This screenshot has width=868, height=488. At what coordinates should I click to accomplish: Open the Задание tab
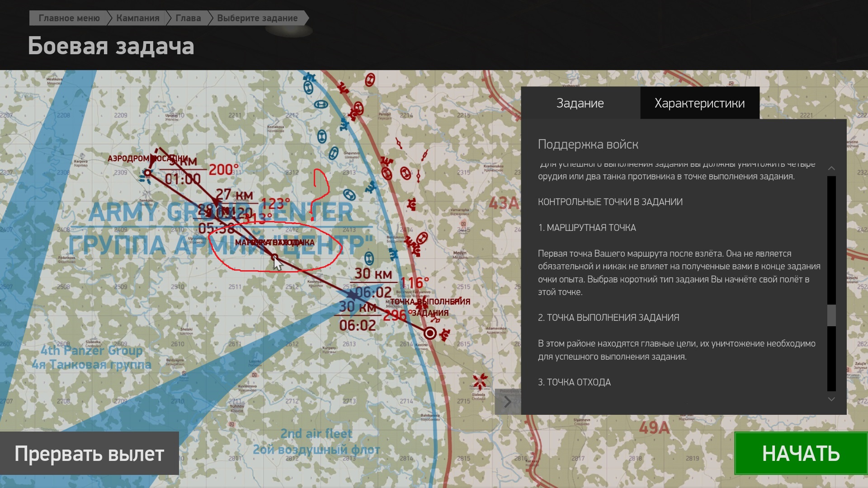[x=580, y=103]
